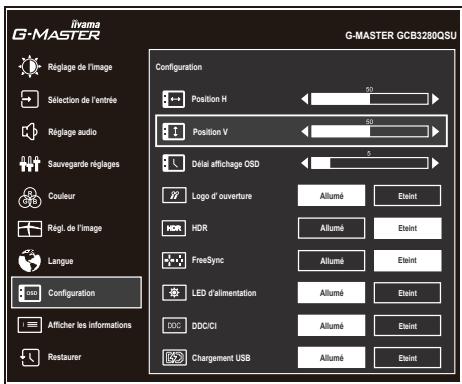The height and width of the screenshot is (384, 462).
Task: Click the Configuration panel heading
Action: pos(179,67)
